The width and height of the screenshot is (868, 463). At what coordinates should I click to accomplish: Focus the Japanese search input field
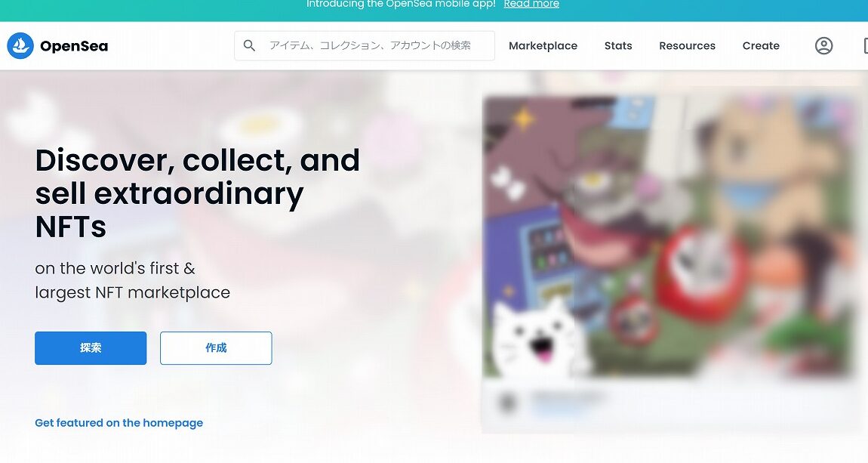[365, 45]
